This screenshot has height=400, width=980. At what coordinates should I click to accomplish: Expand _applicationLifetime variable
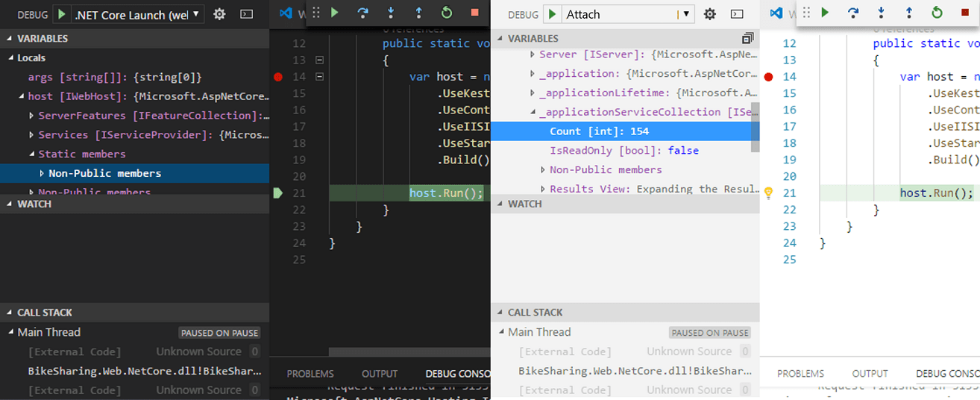pos(533,93)
